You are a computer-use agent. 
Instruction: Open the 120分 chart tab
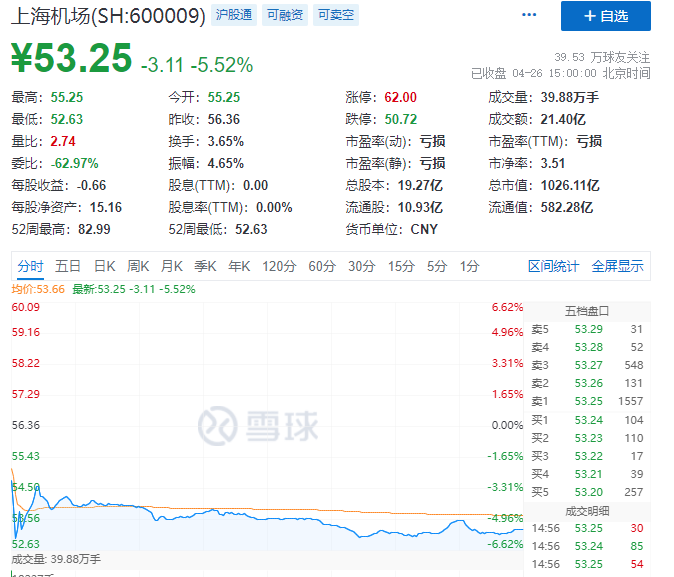(x=279, y=267)
